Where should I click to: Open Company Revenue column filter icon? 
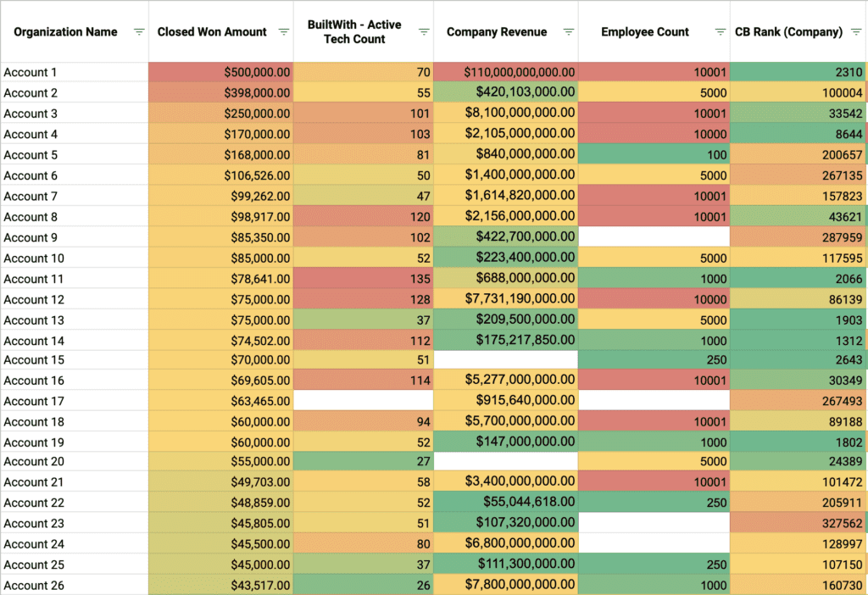[x=569, y=32]
